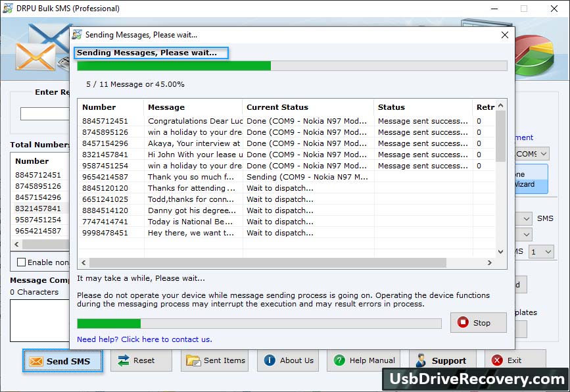Click the main window's message compose text area
This screenshot has width=570, height=392.
[40, 321]
